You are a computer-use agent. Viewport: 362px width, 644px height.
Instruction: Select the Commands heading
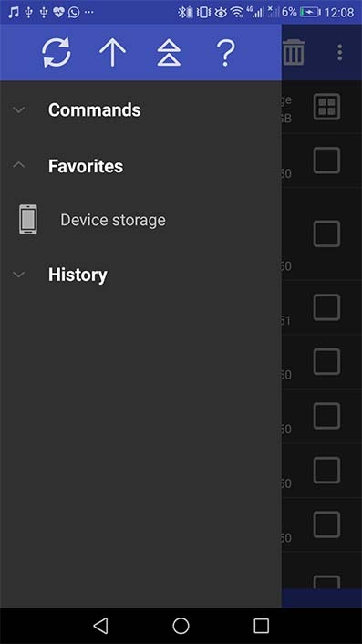95,110
